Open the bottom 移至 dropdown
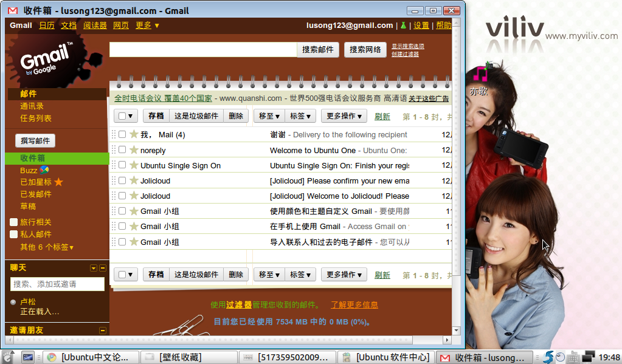 pos(269,275)
